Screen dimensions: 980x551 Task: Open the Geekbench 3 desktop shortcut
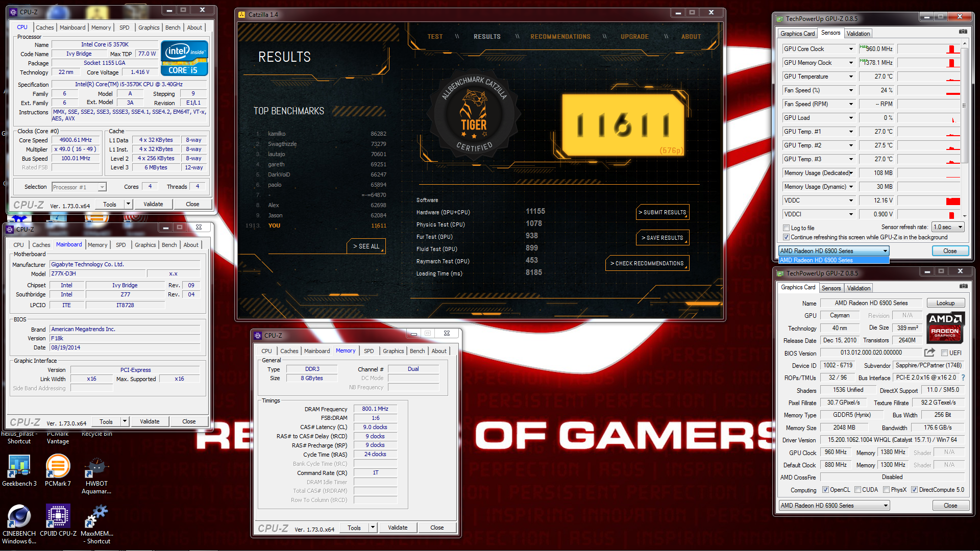click(19, 470)
